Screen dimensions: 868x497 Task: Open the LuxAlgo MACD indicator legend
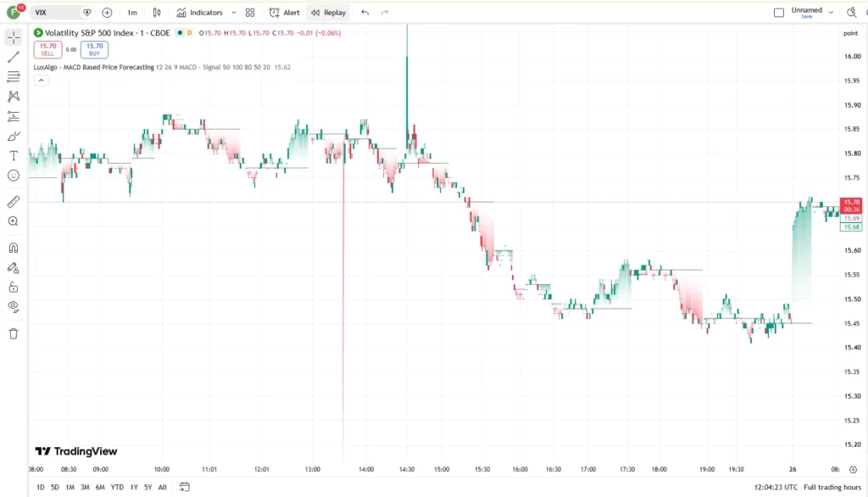click(x=93, y=67)
